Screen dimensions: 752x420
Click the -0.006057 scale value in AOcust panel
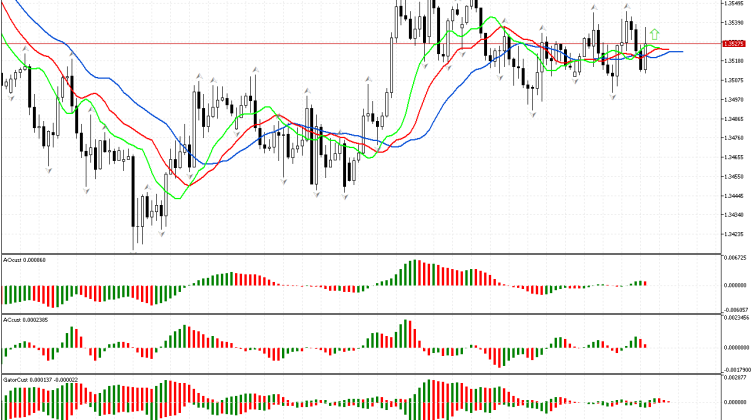click(x=735, y=310)
